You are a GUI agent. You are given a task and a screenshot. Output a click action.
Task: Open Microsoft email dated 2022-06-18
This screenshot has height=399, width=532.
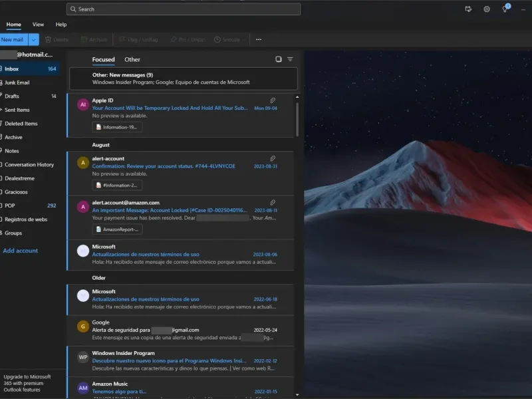(x=181, y=300)
